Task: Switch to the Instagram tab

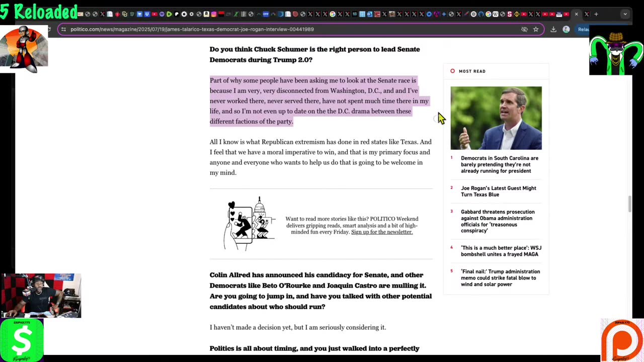Action: tap(214, 14)
